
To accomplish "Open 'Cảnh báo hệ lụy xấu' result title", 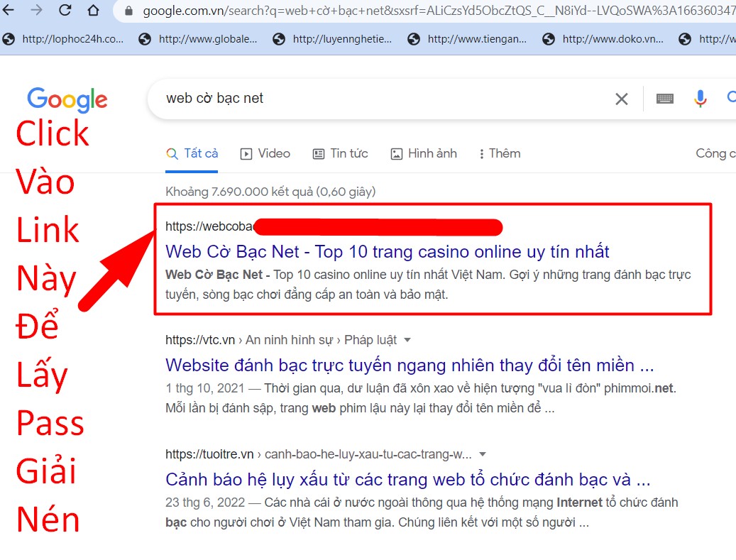I will coord(408,479).
